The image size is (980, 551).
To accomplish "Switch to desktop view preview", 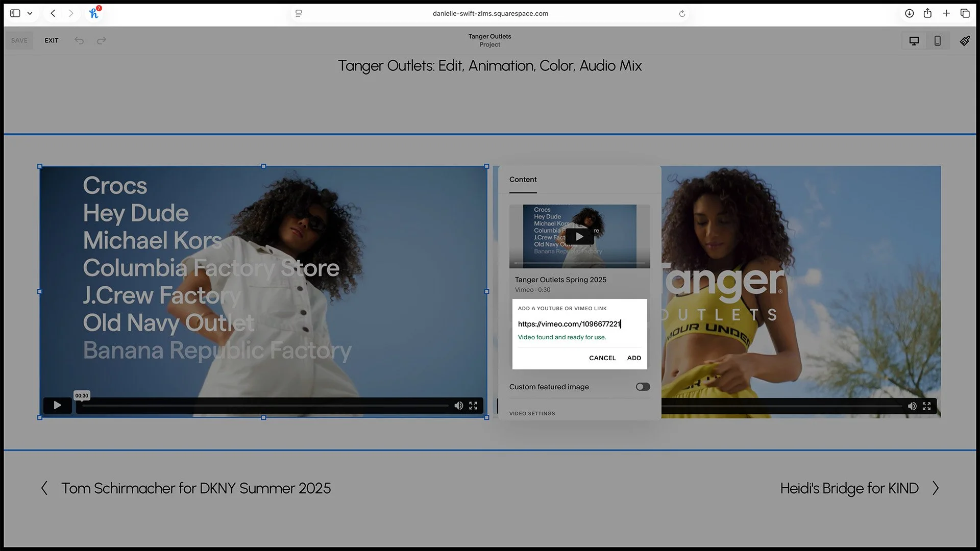I will (x=914, y=41).
